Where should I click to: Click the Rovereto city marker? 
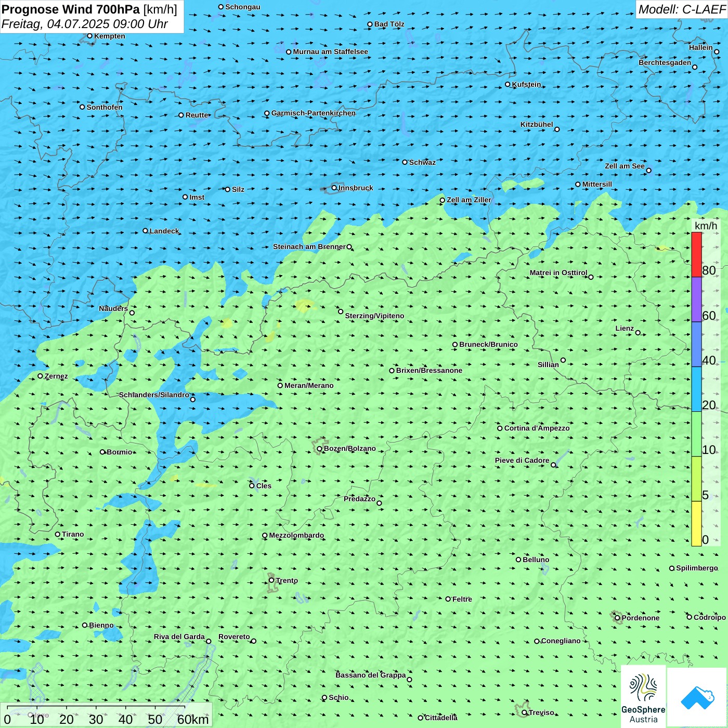[254, 641]
